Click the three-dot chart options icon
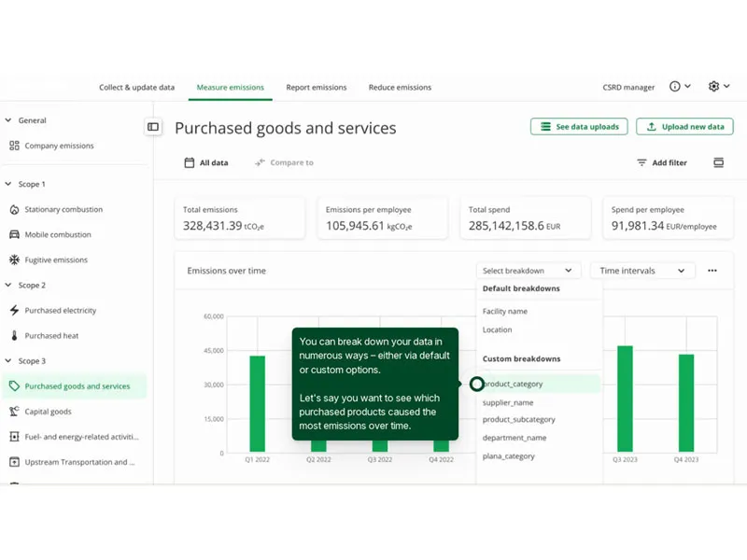This screenshot has width=747, height=560. (x=712, y=271)
